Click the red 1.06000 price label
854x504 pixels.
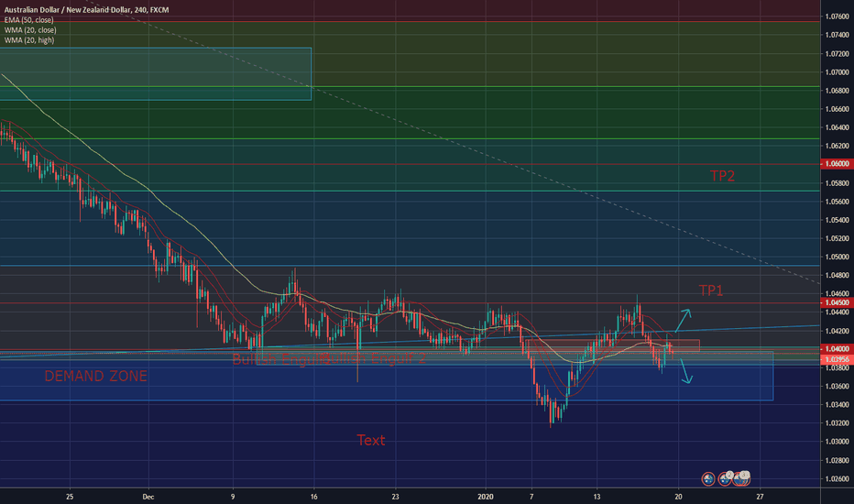click(838, 164)
